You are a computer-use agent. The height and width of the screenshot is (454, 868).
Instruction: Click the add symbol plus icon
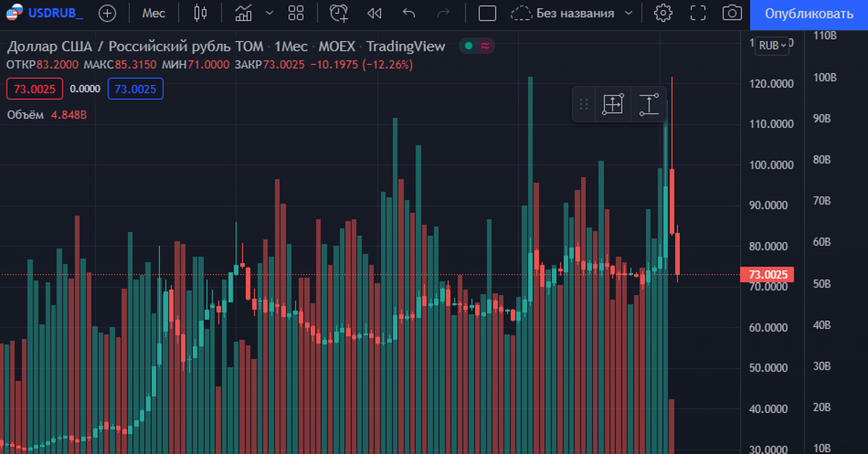107,13
